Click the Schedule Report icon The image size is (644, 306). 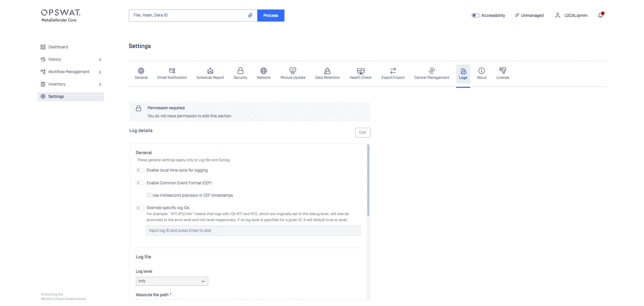pos(210,71)
